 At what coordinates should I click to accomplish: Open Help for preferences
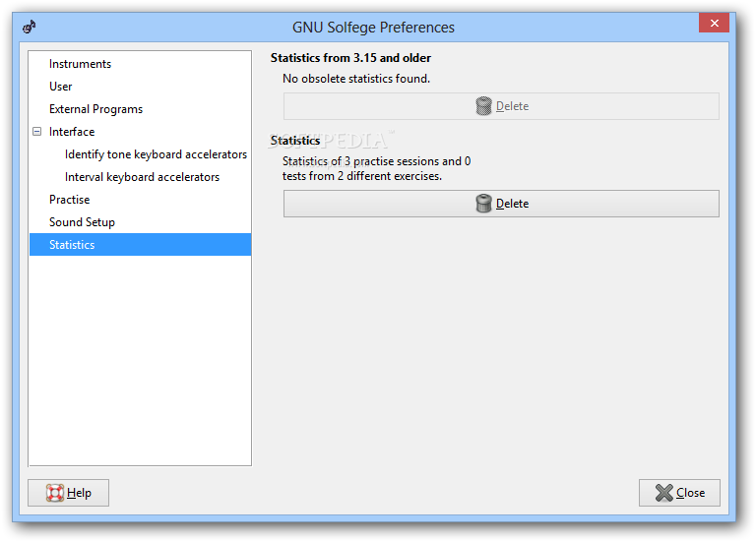pos(68,493)
